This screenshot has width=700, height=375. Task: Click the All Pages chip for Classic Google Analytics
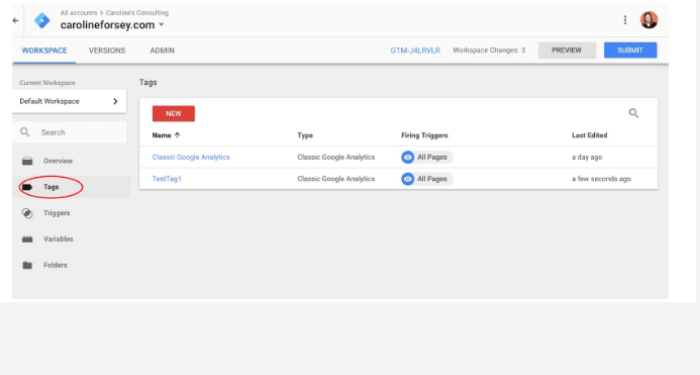coord(427,157)
